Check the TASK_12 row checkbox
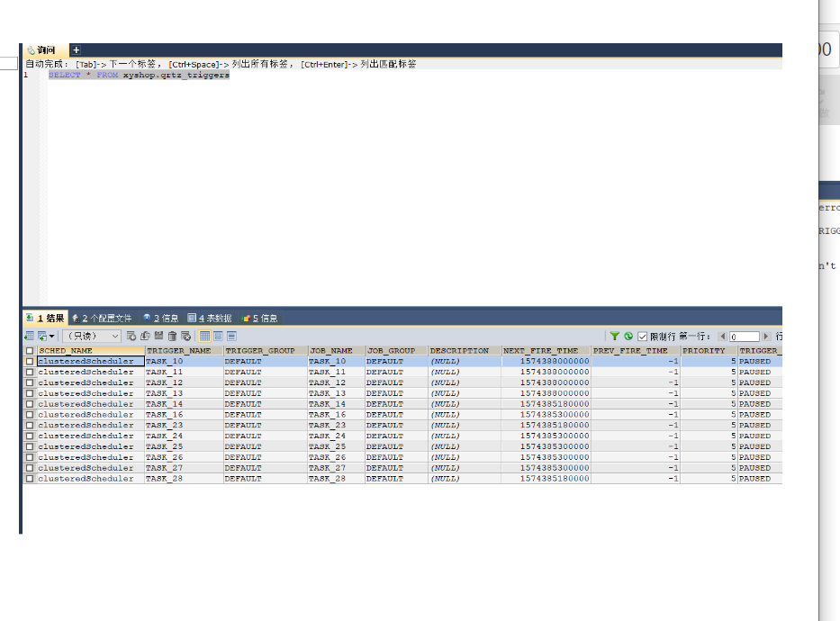 [30, 382]
